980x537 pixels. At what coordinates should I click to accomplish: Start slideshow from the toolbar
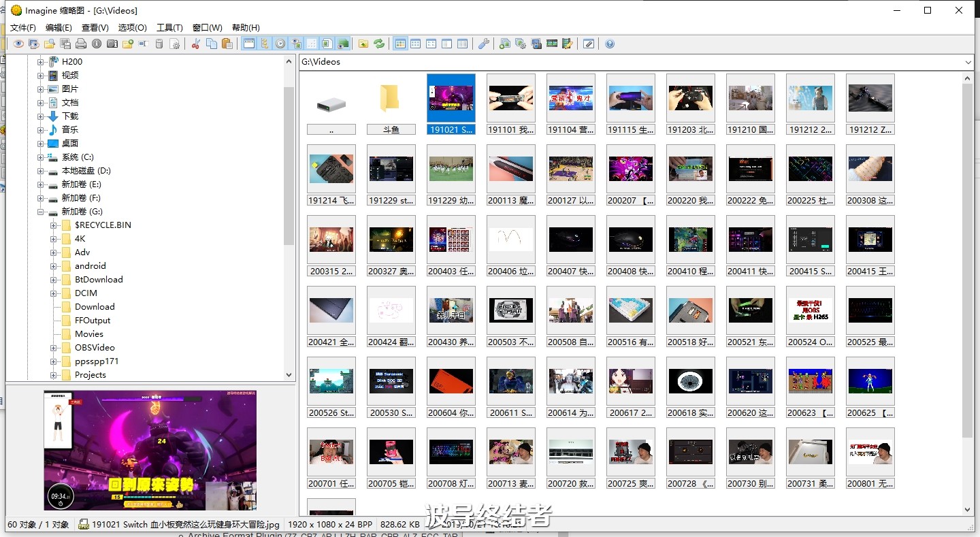coord(34,44)
